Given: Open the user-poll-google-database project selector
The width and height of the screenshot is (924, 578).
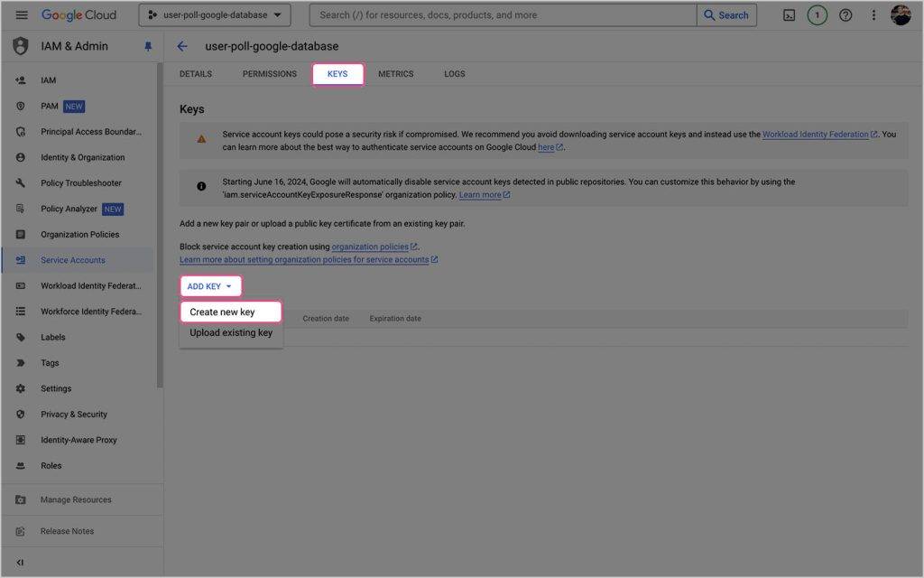Looking at the screenshot, I should pos(215,14).
